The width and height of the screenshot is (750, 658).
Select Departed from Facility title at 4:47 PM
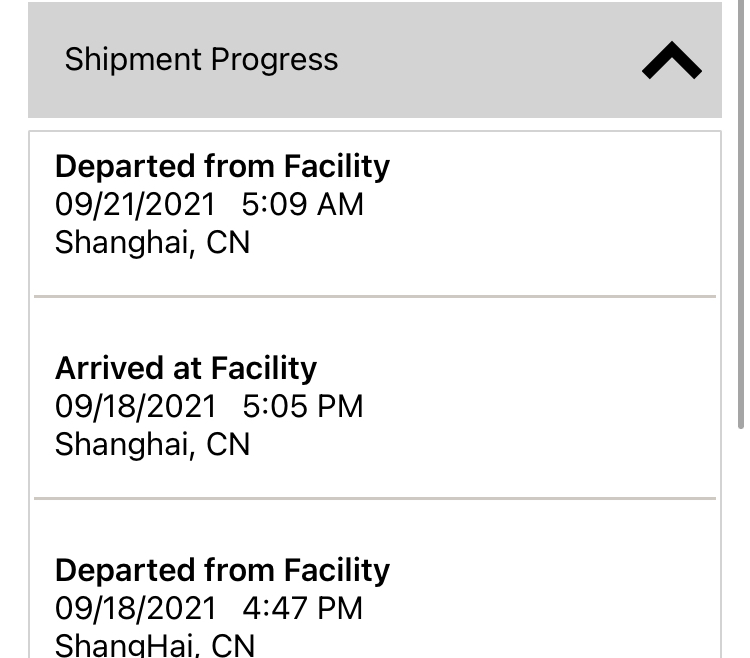[x=222, y=570]
